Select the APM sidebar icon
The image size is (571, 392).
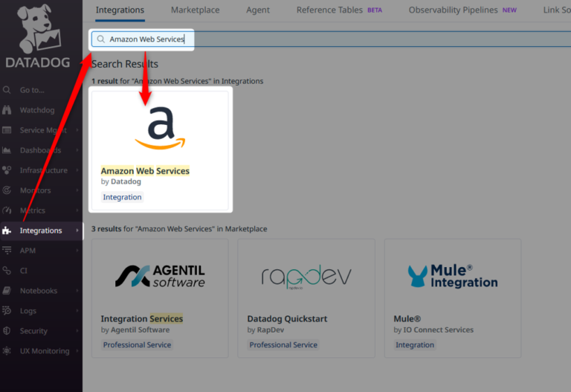(x=7, y=251)
